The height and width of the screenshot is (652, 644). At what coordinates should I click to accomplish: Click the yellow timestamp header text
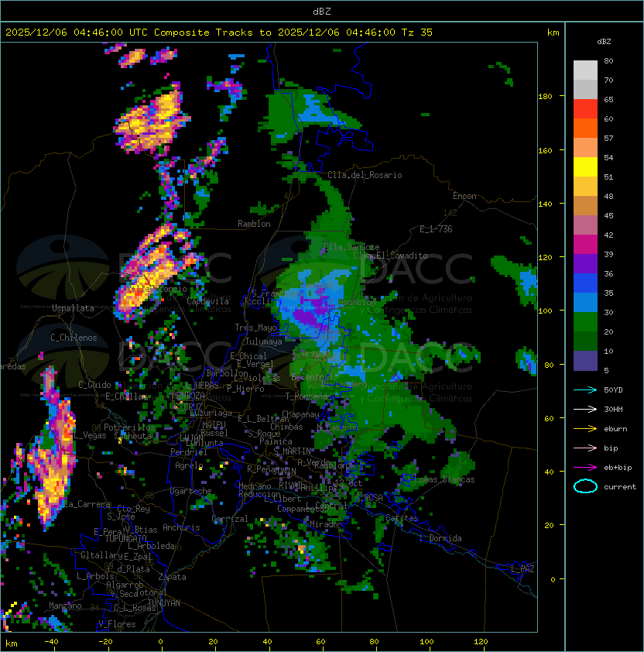pyautogui.click(x=219, y=32)
